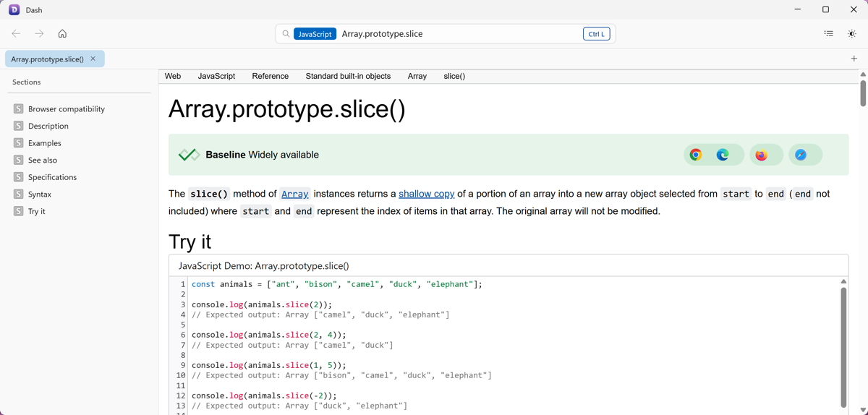Click S icon beside Description
Viewport: 868px width, 415px height.
19,126
